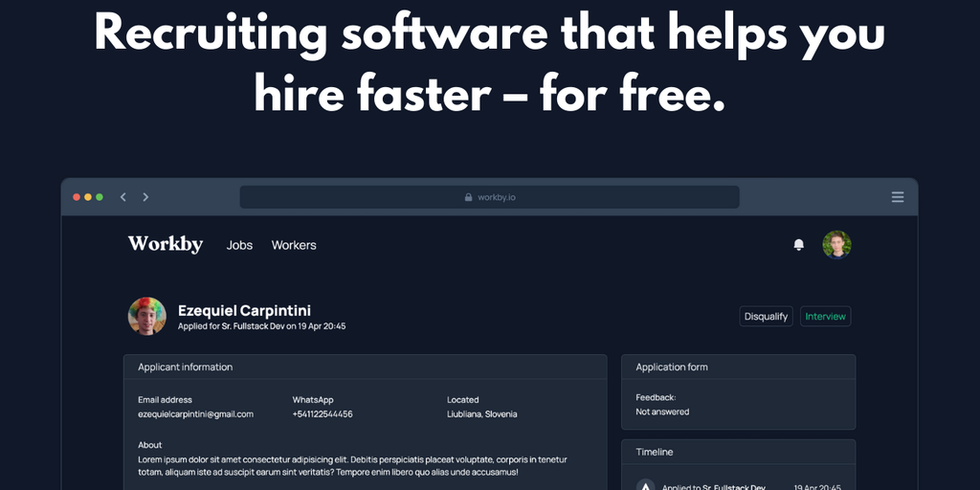Click the browser forward arrow
Viewport: 980px width, 490px height.
[x=145, y=197]
